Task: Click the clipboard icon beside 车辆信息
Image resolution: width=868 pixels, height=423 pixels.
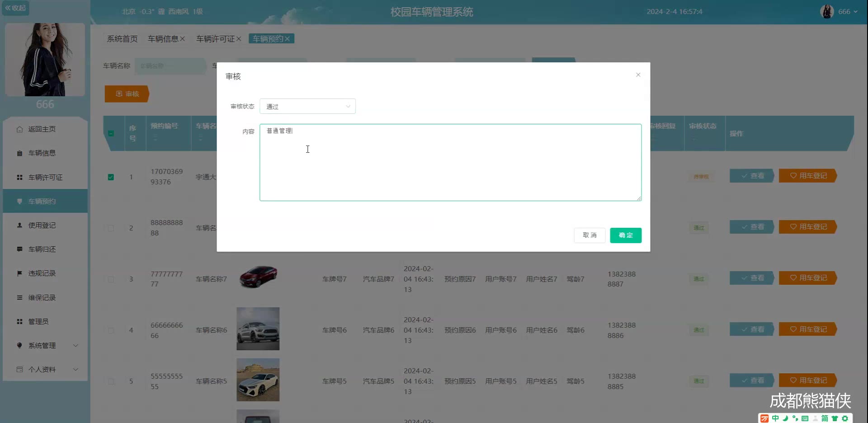Action: click(x=19, y=153)
